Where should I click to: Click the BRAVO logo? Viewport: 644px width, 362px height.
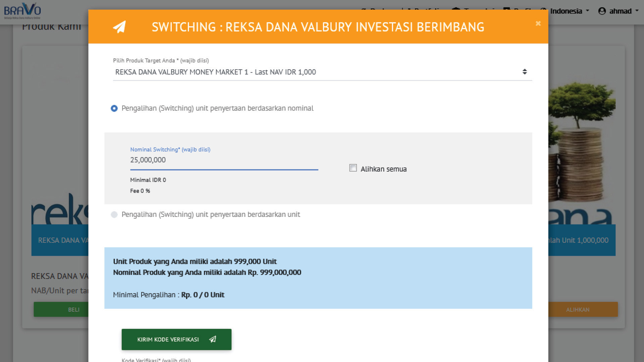[x=22, y=11]
